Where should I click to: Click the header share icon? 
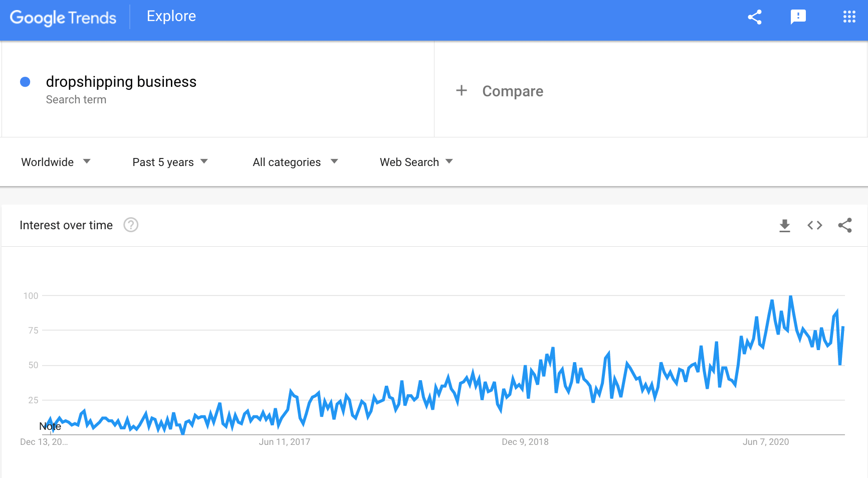coord(755,17)
